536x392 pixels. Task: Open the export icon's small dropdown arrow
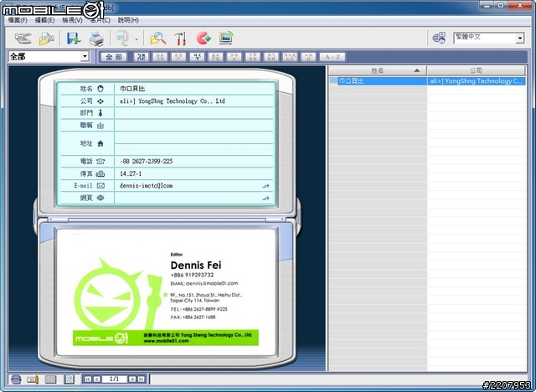(137, 39)
